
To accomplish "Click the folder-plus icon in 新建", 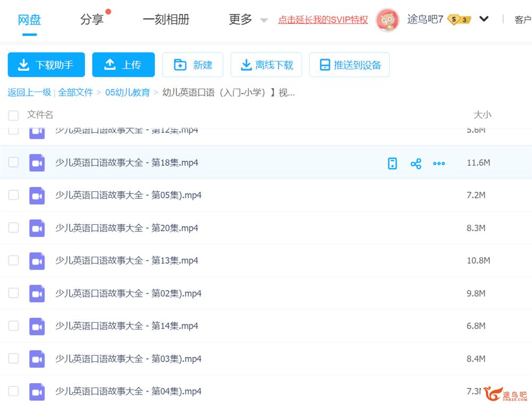I will [180, 64].
